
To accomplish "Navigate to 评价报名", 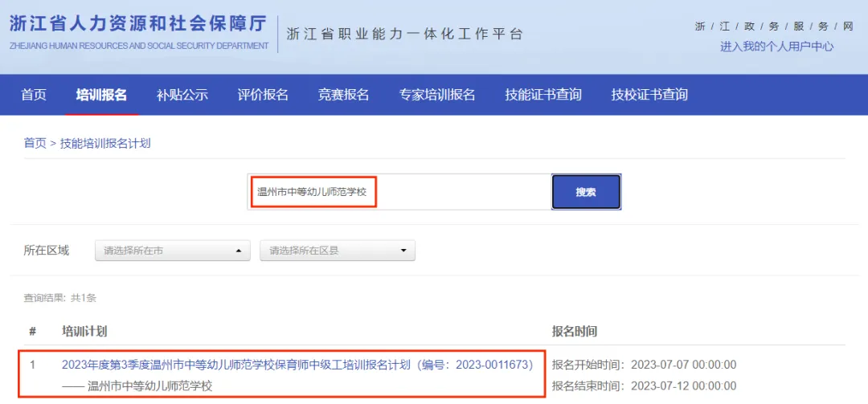I will coord(263,95).
